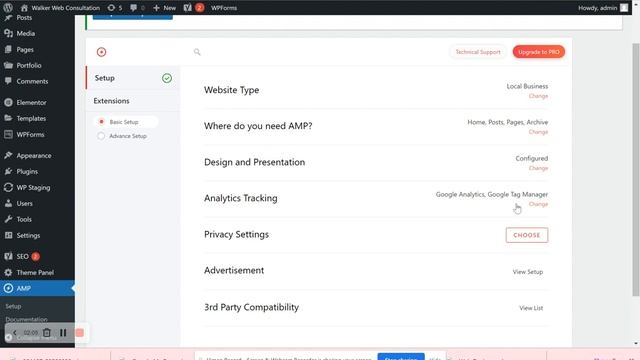The image size is (640, 360).
Task: Visit the Walker Web Consultation site
Action: pos(60,8)
